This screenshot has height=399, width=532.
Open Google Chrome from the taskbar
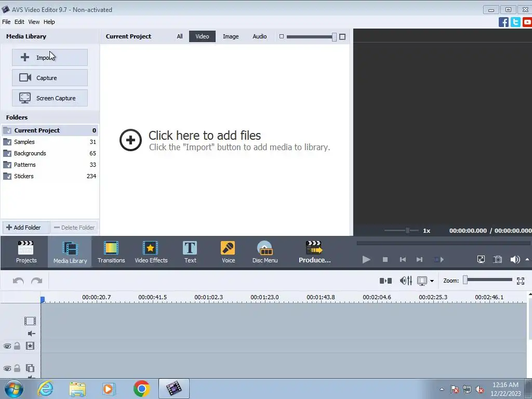[x=141, y=389]
